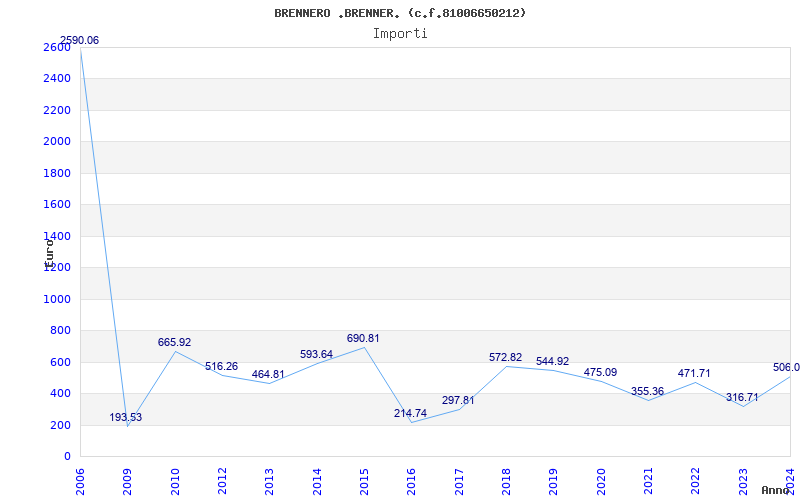Select the Importi subtitle text
This screenshot has width=800, height=500.
pos(400,33)
